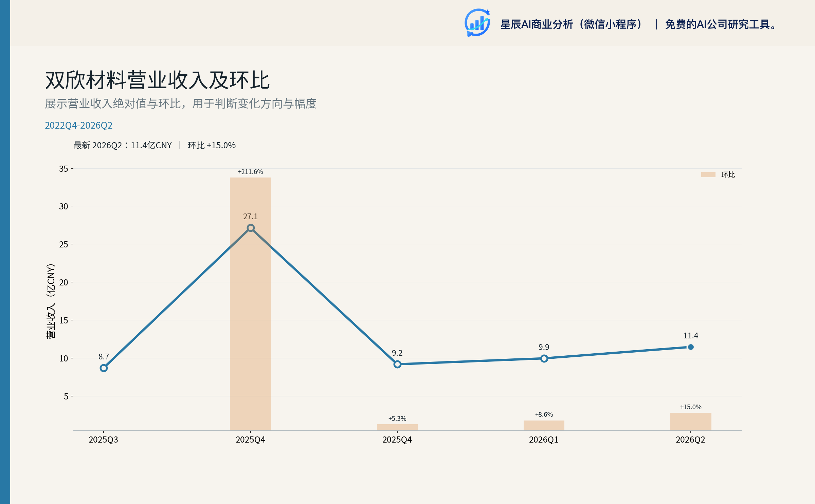Image resolution: width=815 pixels, height=504 pixels.
Task: Click the +8.6% bar label
Action: point(544,414)
